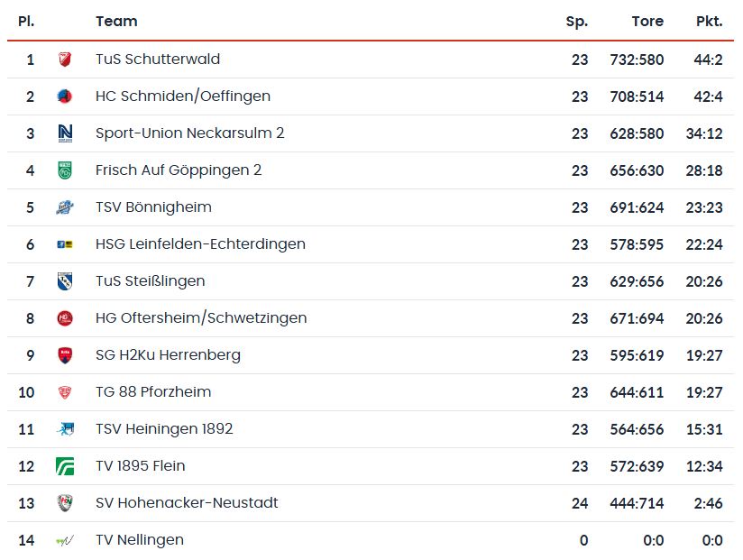743x560 pixels.
Task: Select the TuS Schutterwald team name
Action: pos(158,60)
